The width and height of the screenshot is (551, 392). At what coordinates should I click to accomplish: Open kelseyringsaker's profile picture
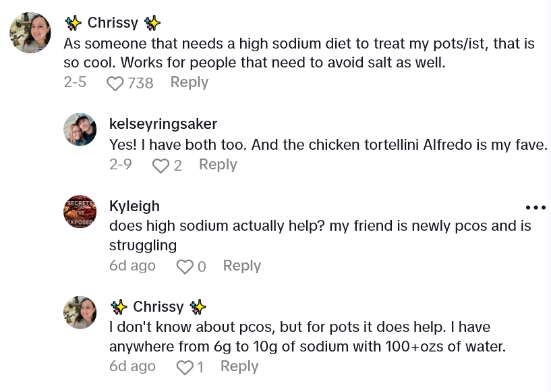[80, 130]
